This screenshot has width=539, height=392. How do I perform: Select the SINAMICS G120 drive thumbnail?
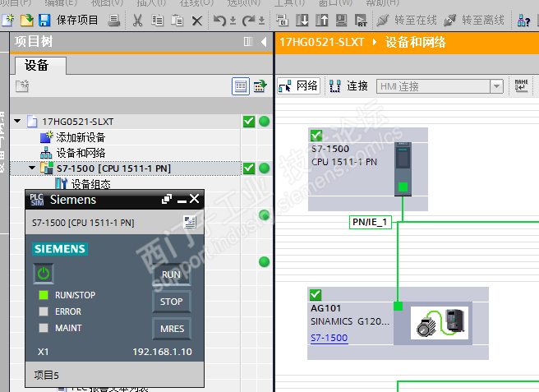[440, 322]
